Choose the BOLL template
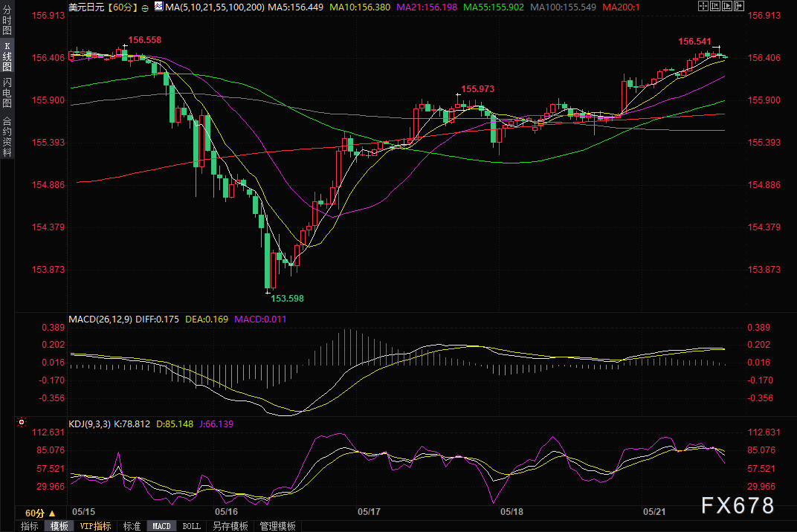Screen dimensions: 797x532 (192, 526)
